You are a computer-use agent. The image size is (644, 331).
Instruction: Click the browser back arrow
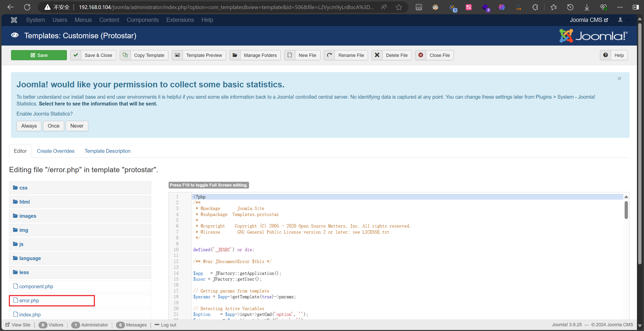tap(11, 7)
